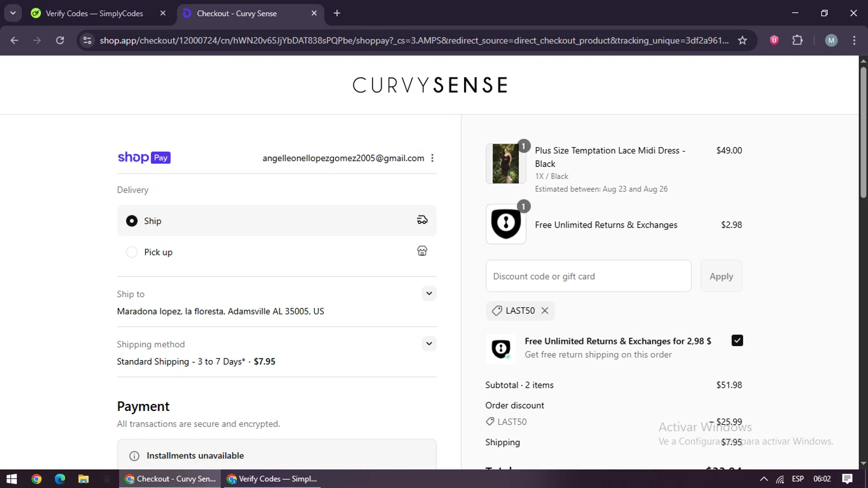Screen dimensions: 868x488
Task: Click the store pickup icon
Action: pyautogui.click(x=422, y=251)
